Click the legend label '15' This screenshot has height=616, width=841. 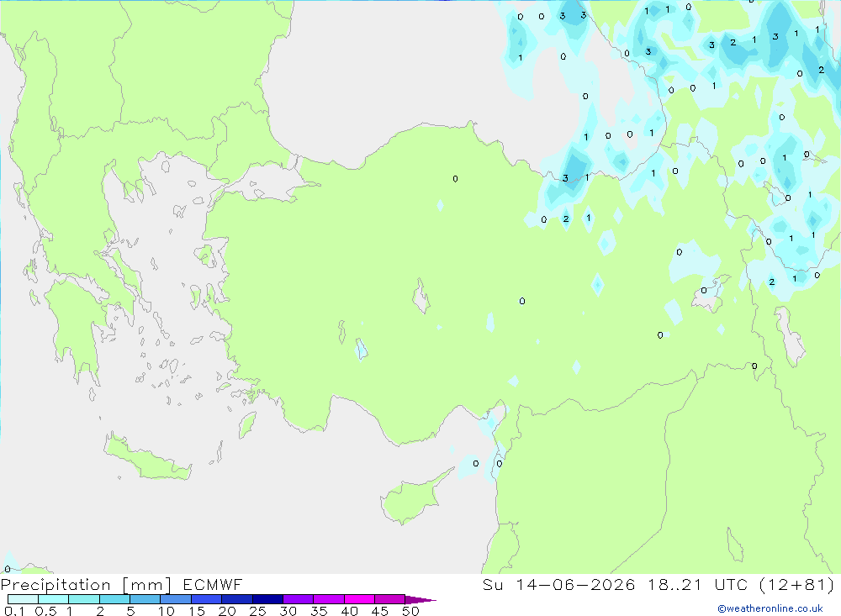point(197,611)
